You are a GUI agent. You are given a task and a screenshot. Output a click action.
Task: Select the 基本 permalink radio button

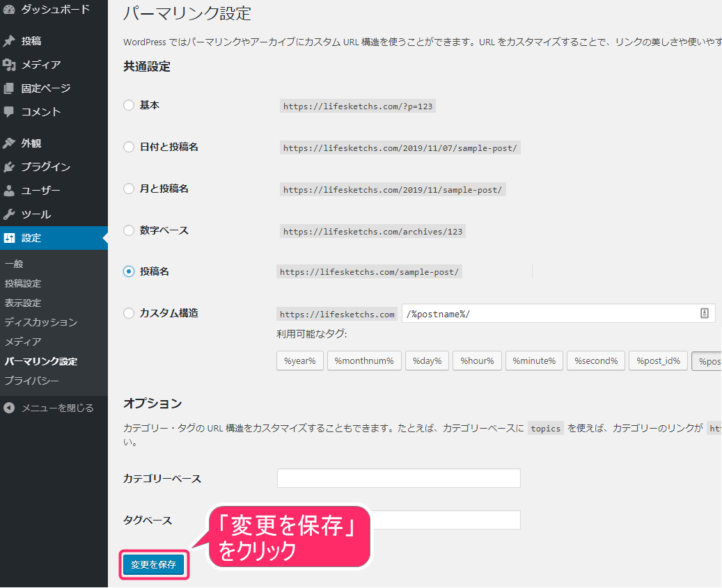coord(128,104)
